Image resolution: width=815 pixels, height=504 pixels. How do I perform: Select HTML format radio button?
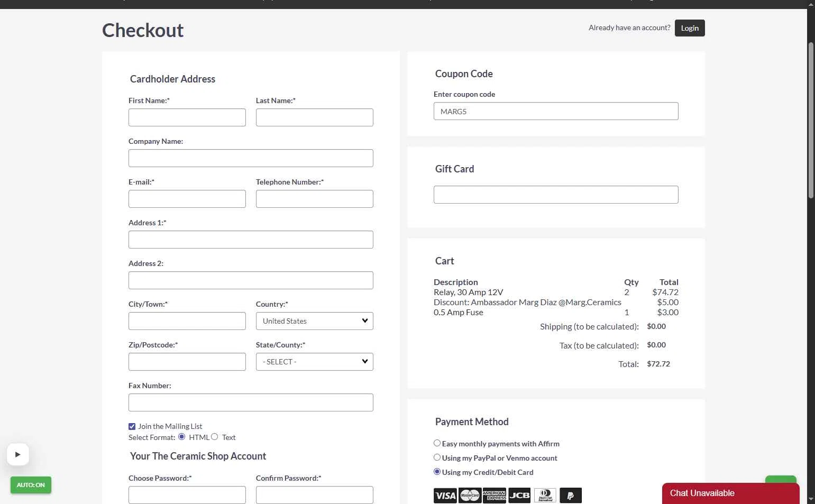click(182, 437)
